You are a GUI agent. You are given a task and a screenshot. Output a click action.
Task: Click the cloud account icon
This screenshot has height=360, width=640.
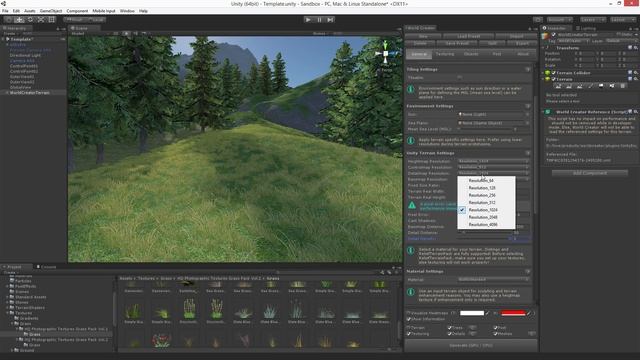[538, 20]
